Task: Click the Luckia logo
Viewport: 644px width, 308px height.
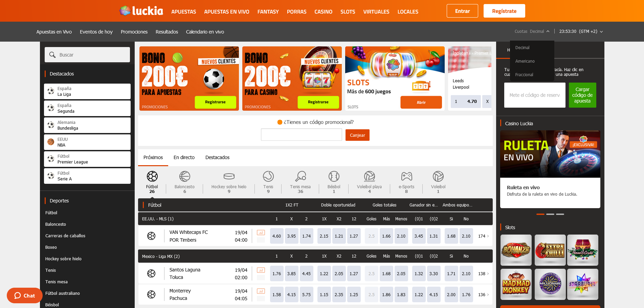Action: pos(141,11)
